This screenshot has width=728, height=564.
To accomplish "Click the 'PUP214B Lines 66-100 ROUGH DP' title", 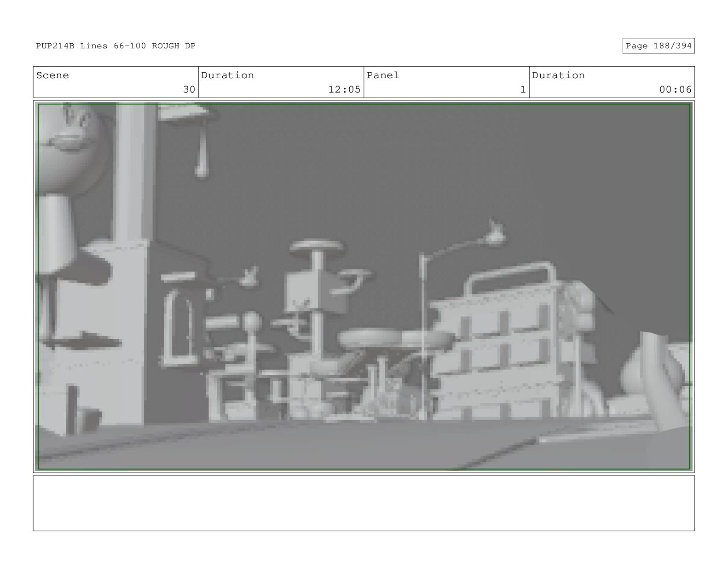I will tap(116, 46).
